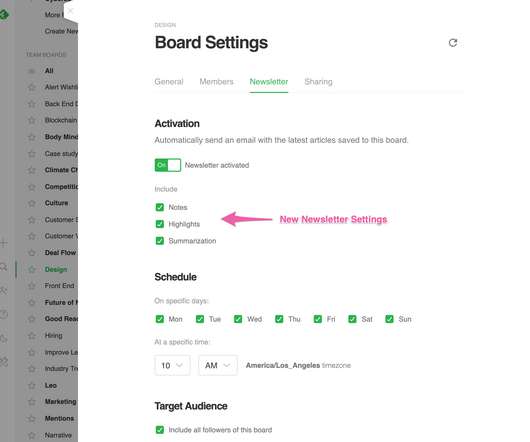Switch to the Sharing tab
The height and width of the screenshot is (442, 530).
coord(318,82)
